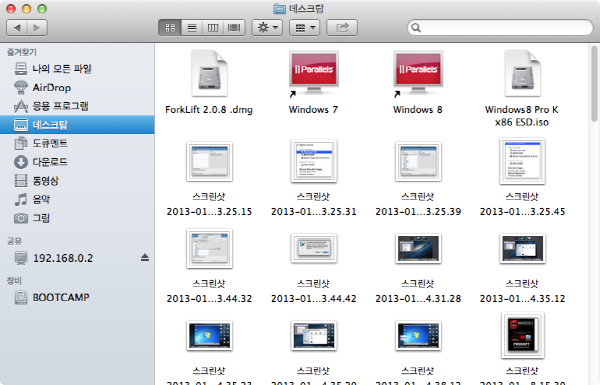The height and width of the screenshot is (385, 600).
Task: Click the Windows 7 file label
Action: click(313, 110)
